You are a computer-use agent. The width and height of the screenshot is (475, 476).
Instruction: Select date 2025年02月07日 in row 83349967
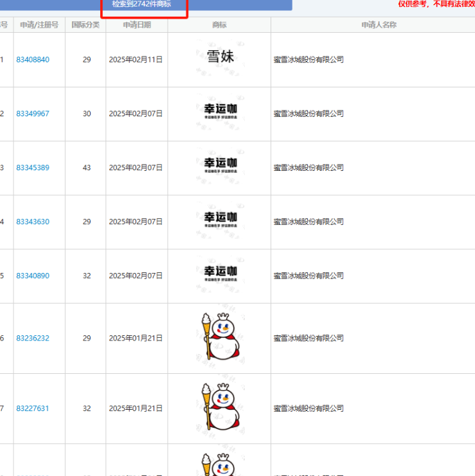pyautogui.click(x=136, y=114)
